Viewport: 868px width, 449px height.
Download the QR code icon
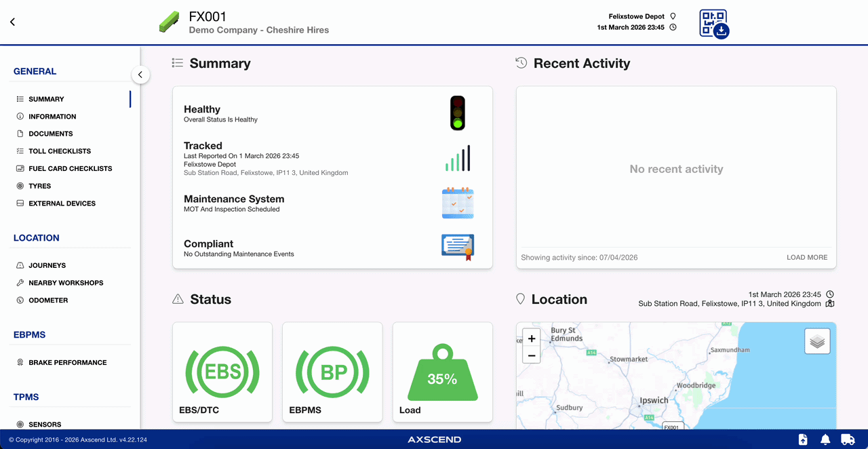714,24
